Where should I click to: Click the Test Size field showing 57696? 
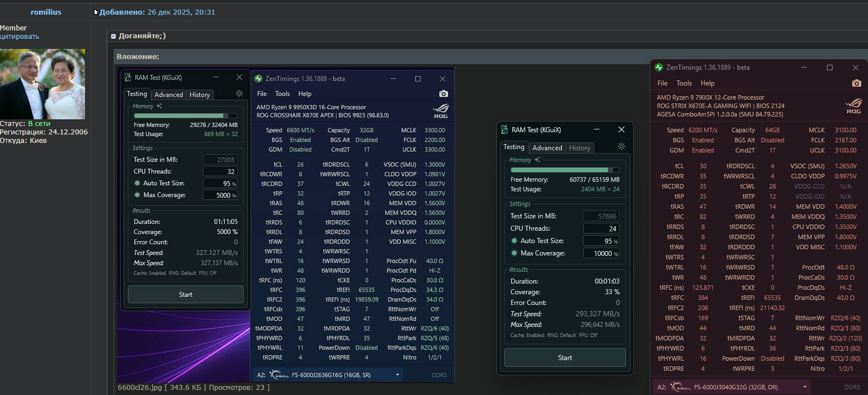601,216
